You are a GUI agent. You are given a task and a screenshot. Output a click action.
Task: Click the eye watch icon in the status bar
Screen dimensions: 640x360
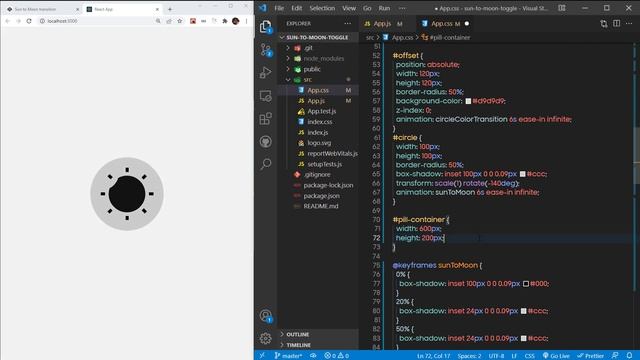click(x=313, y=356)
